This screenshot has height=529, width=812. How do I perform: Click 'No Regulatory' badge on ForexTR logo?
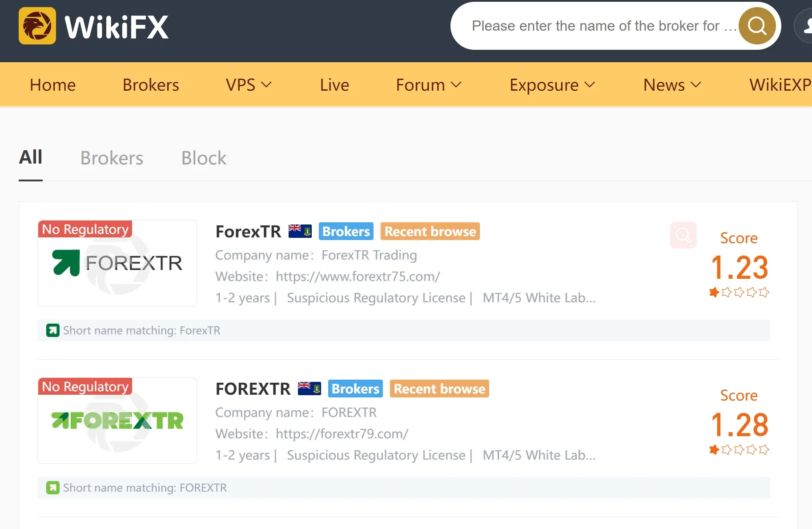click(x=85, y=229)
